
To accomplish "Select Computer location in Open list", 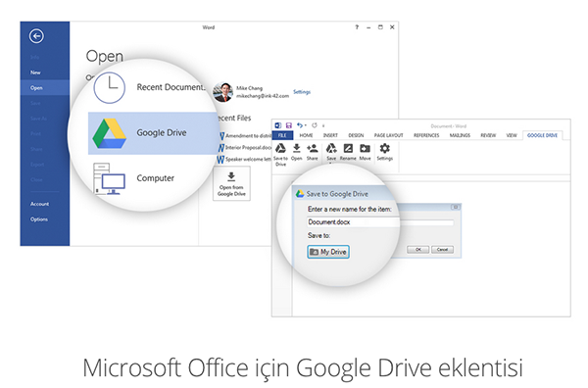I will point(135,178).
